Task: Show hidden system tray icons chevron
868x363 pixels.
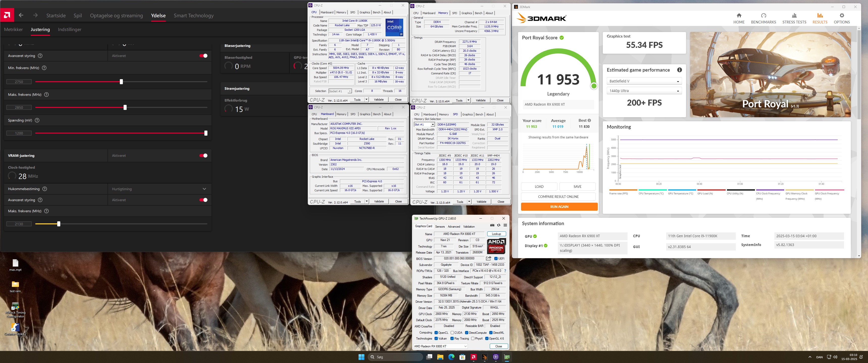Action: click(809, 357)
